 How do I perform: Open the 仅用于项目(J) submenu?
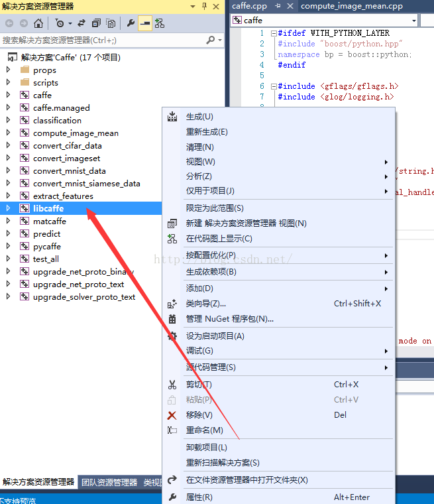tap(279, 190)
